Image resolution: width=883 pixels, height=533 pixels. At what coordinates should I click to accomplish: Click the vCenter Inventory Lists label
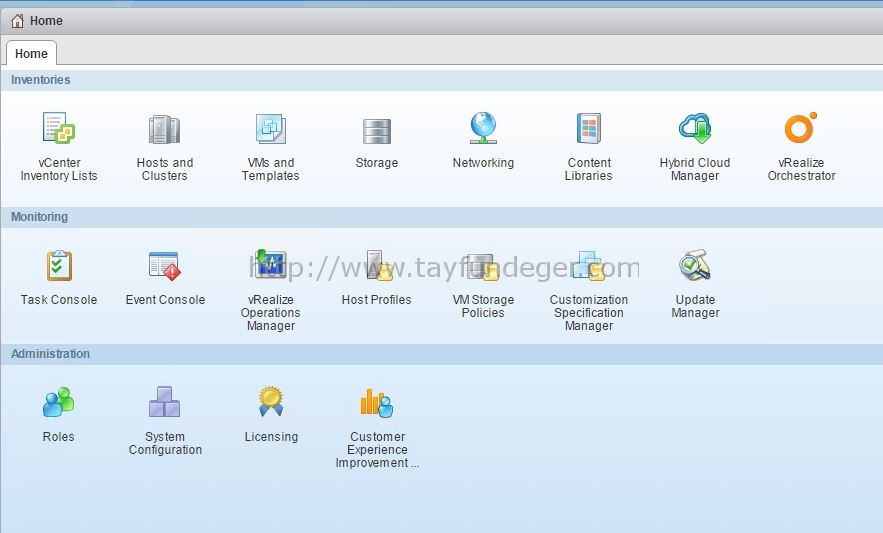point(59,169)
